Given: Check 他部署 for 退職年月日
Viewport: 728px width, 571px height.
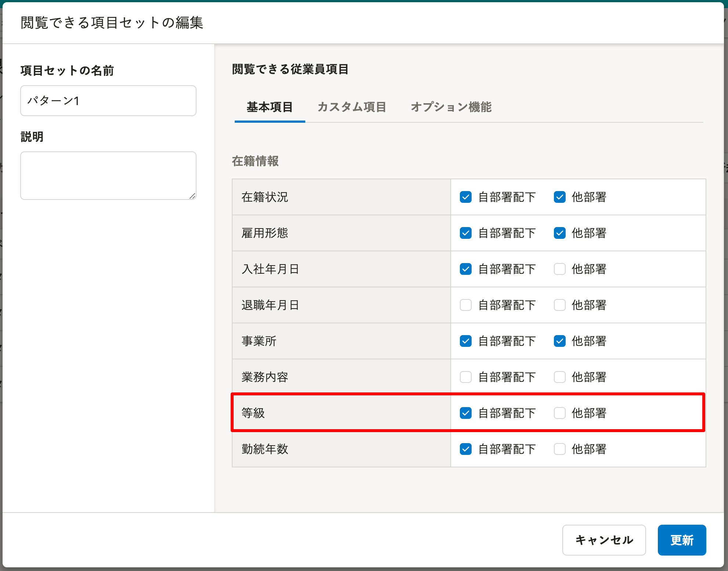Looking at the screenshot, I should tap(559, 305).
